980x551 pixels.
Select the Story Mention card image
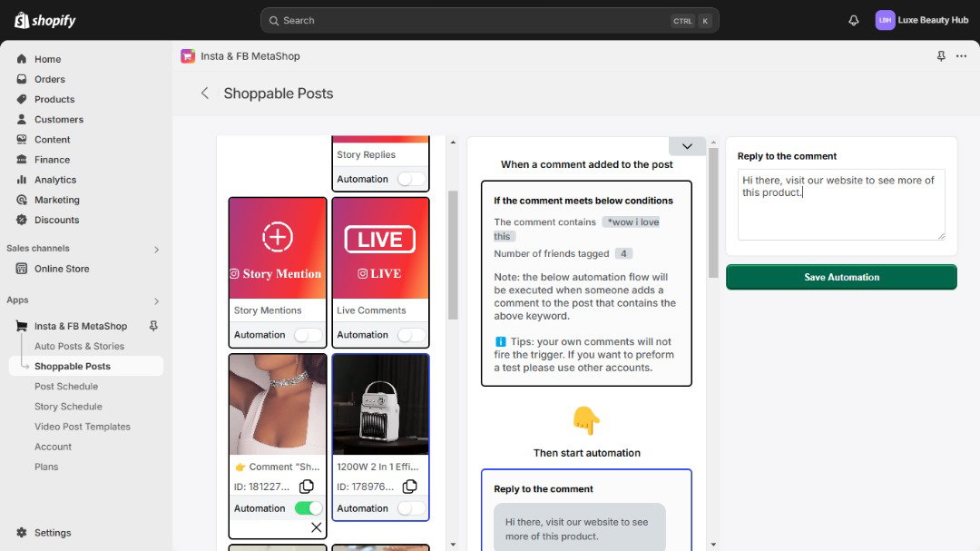click(x=278, y=249)
